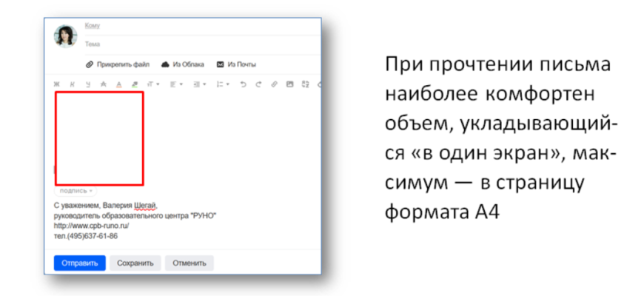The width and height of the screenshot is (644, 296).
Task: Open the подпись signature dropdown
Action: 76,190
